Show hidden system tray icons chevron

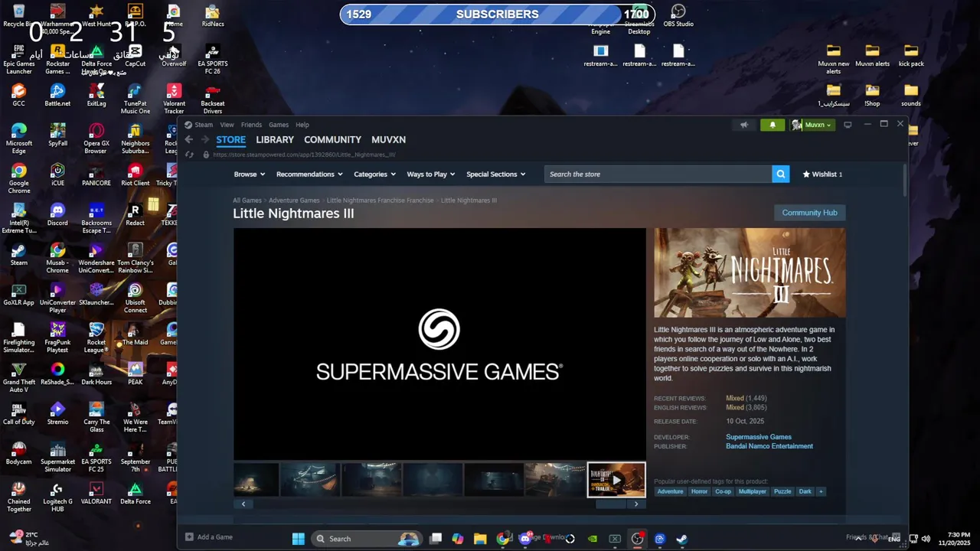click(857, 539)
